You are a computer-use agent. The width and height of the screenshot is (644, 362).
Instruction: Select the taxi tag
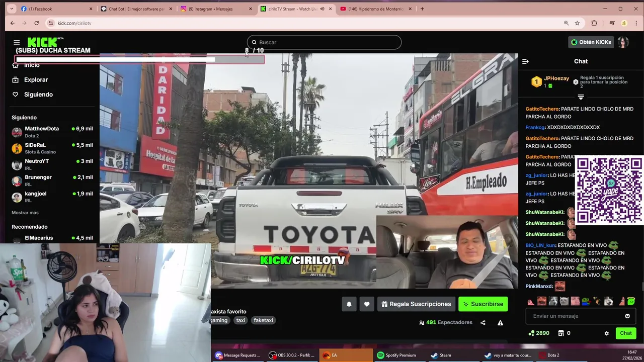pos(240,320)
